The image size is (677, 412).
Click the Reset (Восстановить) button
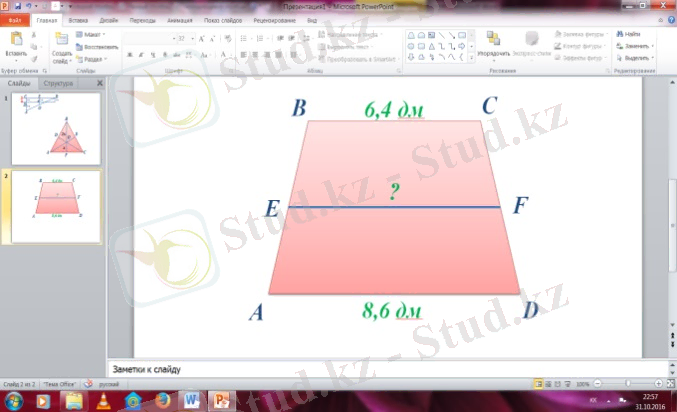(95, 46)
